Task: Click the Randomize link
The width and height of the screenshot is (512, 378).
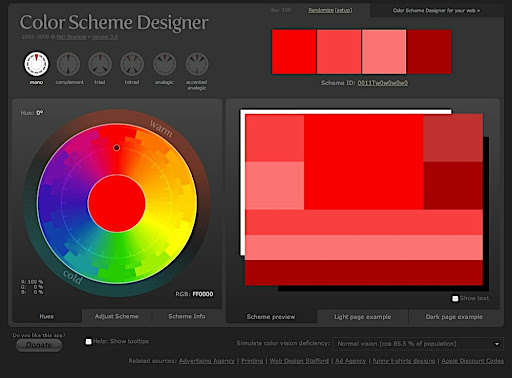Action: 321,10
